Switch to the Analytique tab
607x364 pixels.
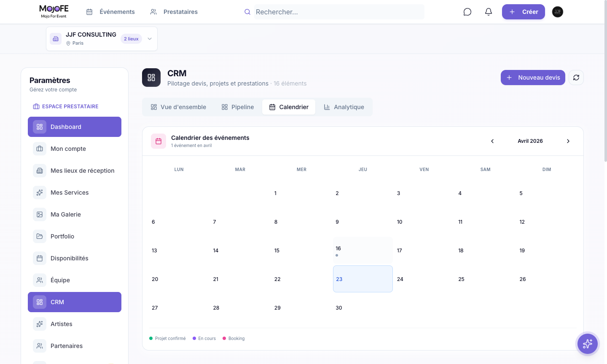344,107
